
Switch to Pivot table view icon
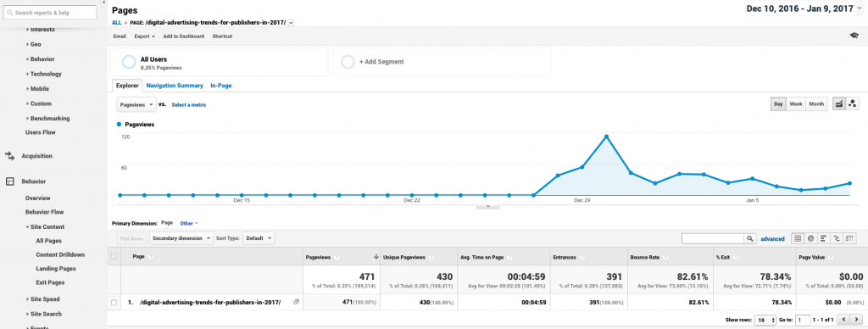(x=849, y=239)
